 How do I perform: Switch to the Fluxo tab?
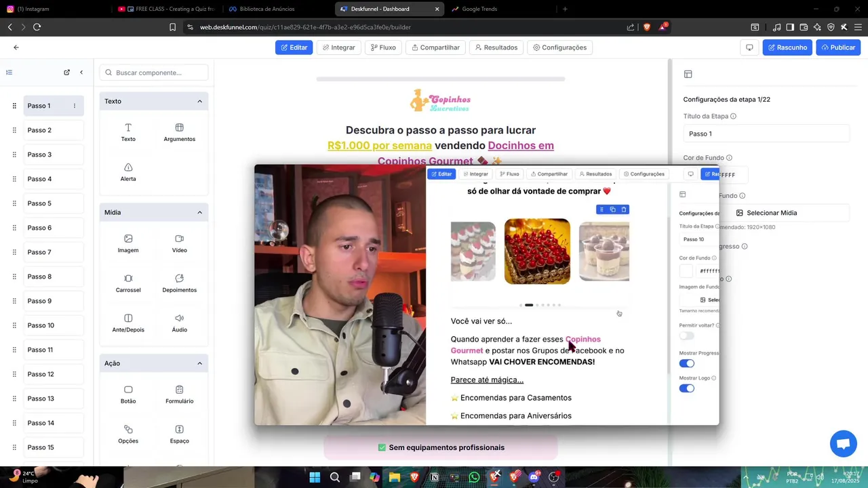pos(383,47)
